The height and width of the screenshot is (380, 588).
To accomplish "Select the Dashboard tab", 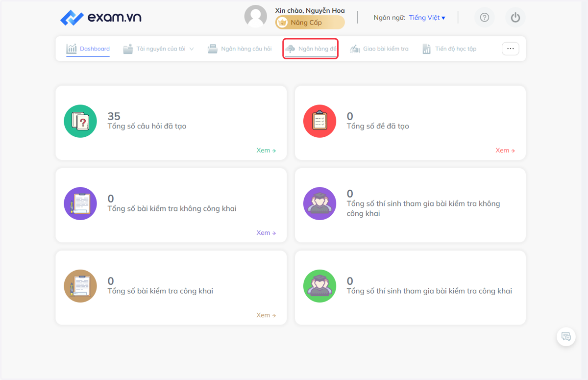I will (88, 49).
